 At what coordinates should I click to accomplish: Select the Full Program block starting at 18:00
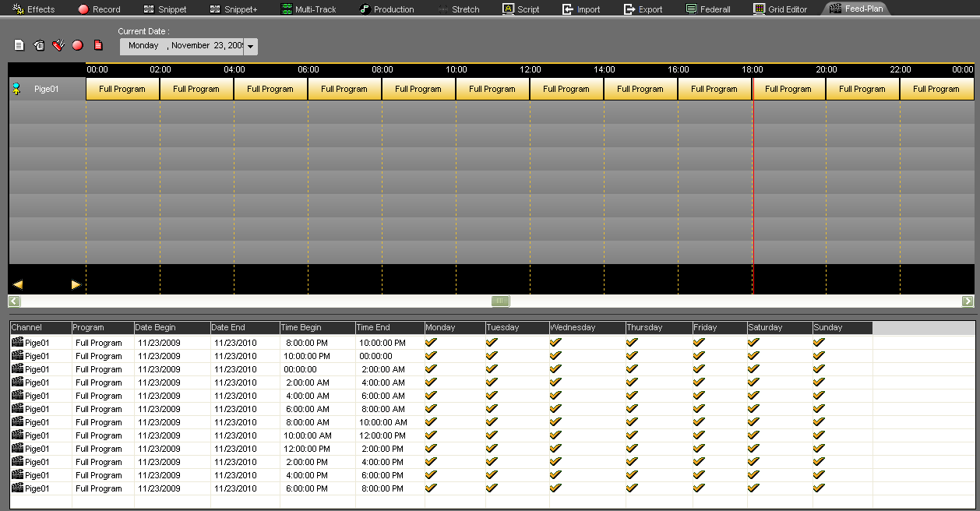pyautogui.click(x=788, y=89)
